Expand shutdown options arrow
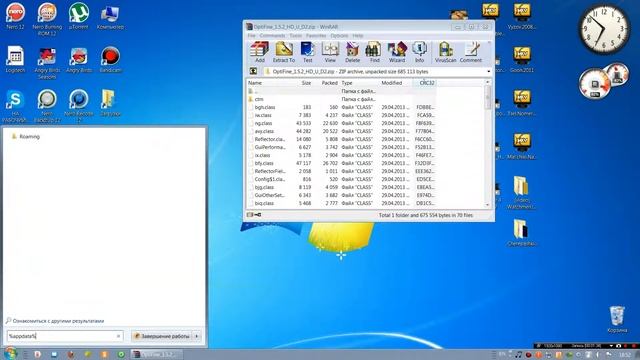Image resolution: width=640 pixels, height=360 pixels. pos(197,336)
